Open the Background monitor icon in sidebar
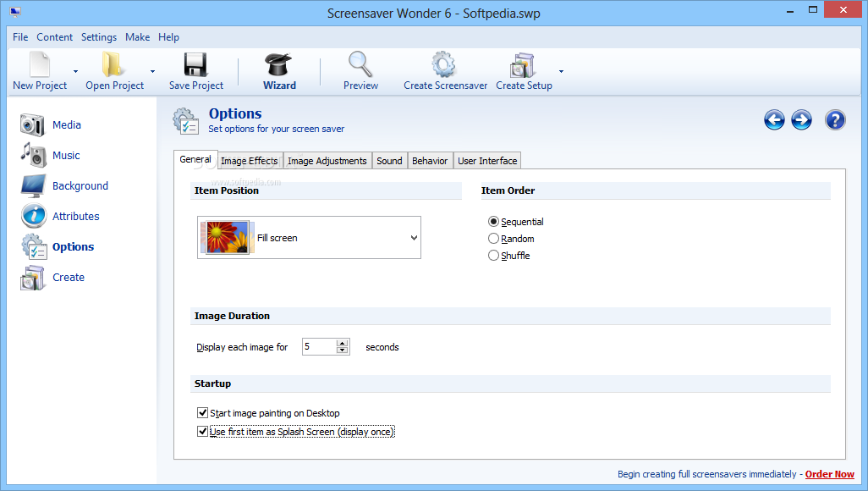The height and width of the screenshot is (491, 868). (33, 185)
